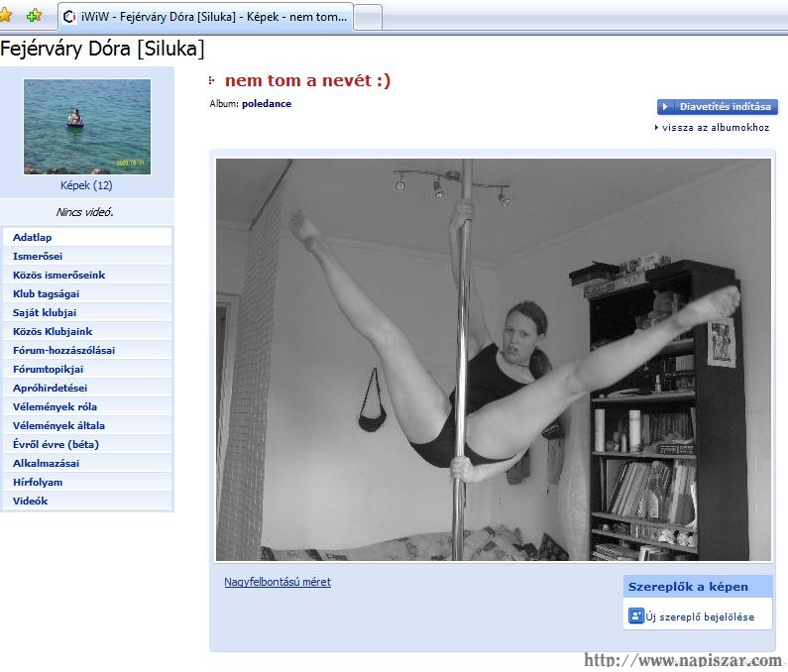Image resolution: width=788 pixels, height=672 pixels.
Task: Click the Add to Favorites star icon
Action: click(34, 16)
